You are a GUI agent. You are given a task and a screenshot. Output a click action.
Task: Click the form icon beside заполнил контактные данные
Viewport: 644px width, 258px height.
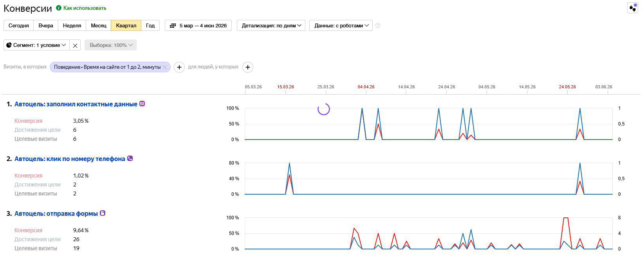(142, 104)
